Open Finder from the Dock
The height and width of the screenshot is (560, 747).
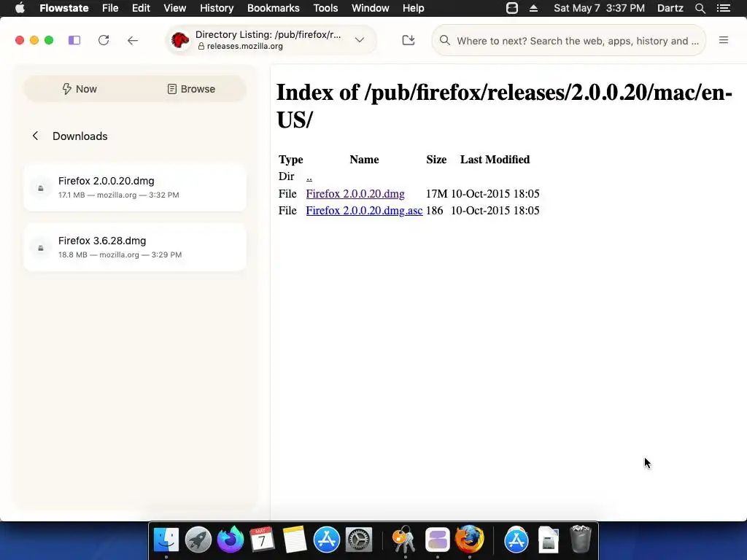point(166,540)
